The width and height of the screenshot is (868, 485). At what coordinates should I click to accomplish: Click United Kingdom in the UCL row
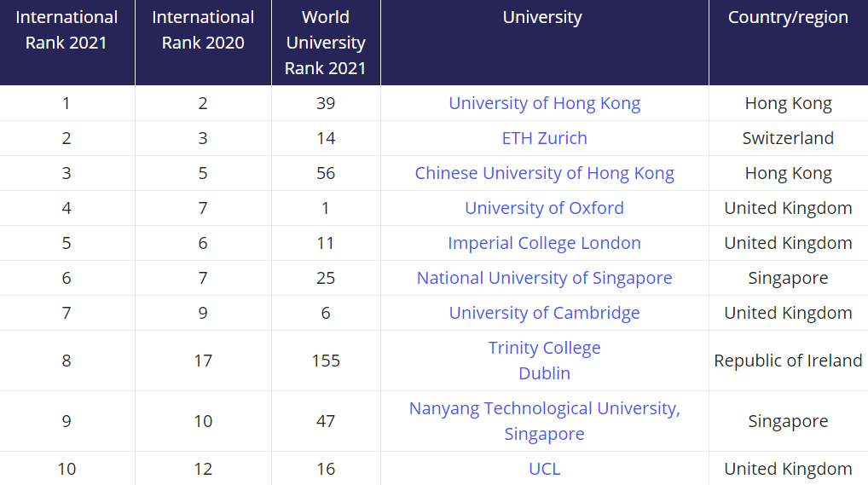[788, 469]
